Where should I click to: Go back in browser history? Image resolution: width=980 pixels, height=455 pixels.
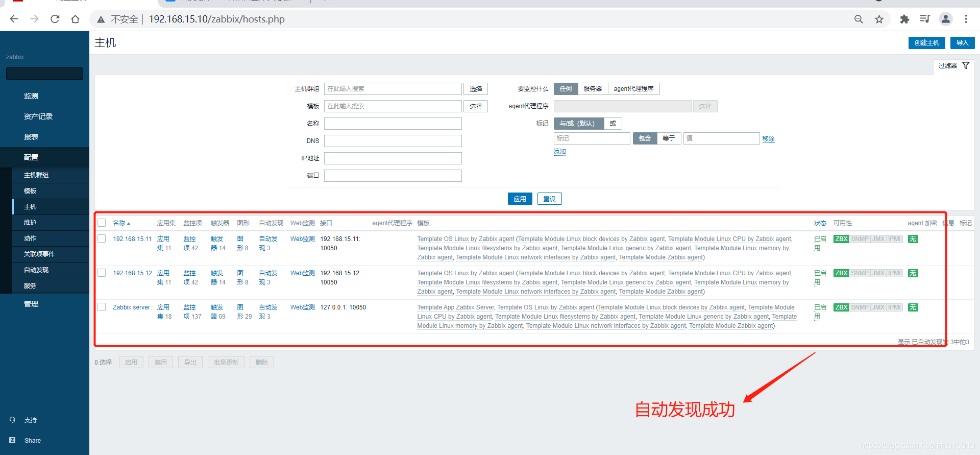point(14,19)
